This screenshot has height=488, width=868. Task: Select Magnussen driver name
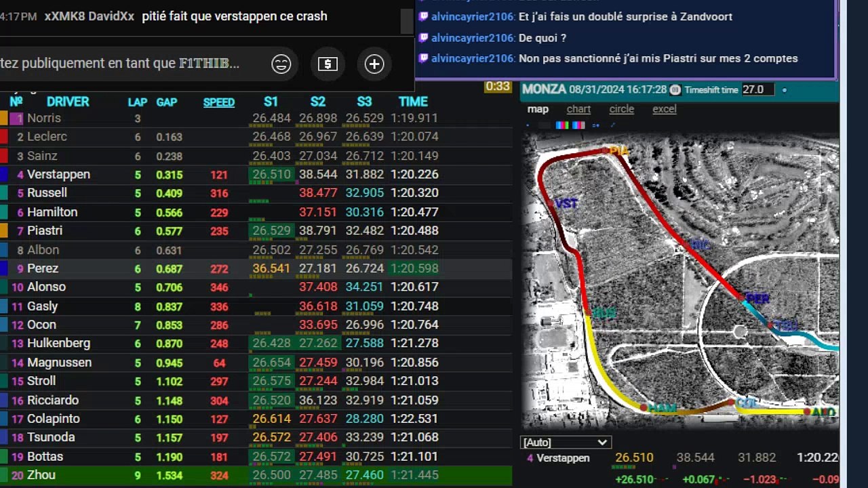pyautogui.click(x=59, y=363)
